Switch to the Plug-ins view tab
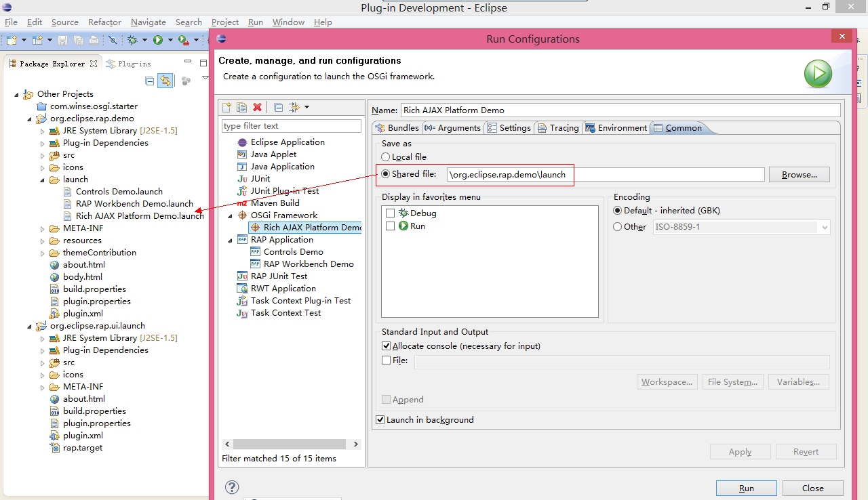 click(129, 64)
